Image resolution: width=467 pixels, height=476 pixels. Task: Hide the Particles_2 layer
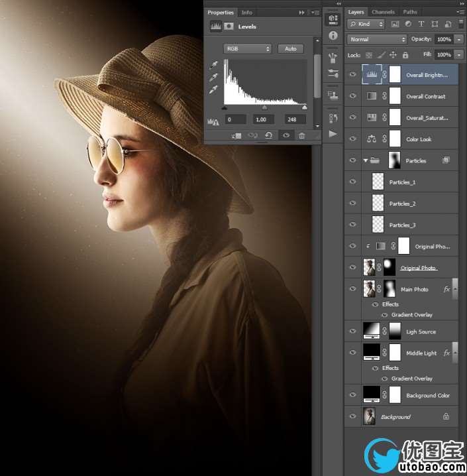point(352,203)
